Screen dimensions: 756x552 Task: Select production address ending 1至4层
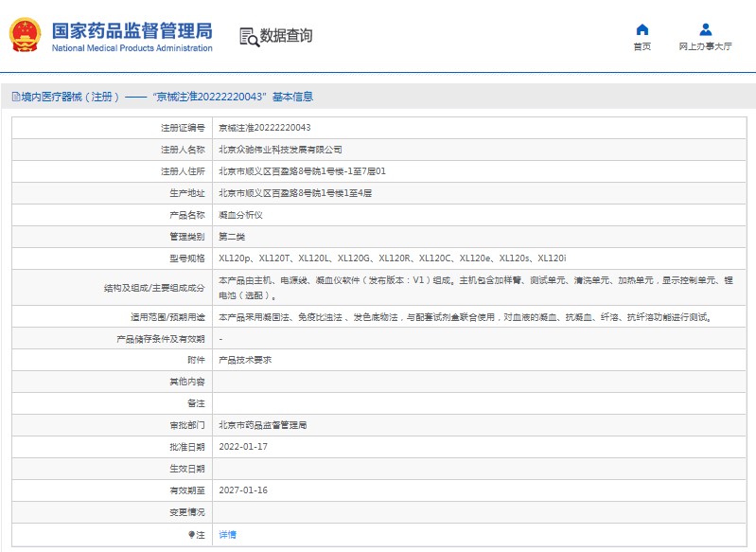click(x=295, y=193)
